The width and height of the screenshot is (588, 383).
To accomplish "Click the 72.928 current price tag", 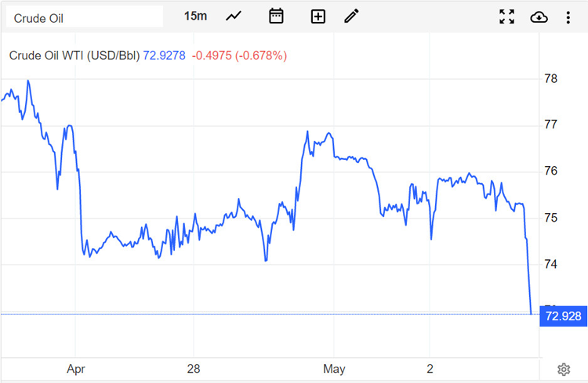I will tap(563, 316).
